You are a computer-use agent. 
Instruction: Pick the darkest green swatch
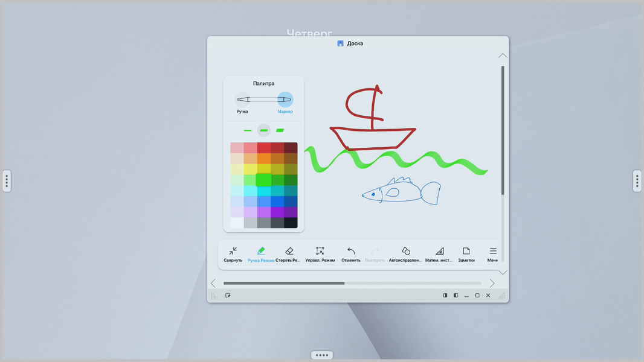(x=291, y=180)
